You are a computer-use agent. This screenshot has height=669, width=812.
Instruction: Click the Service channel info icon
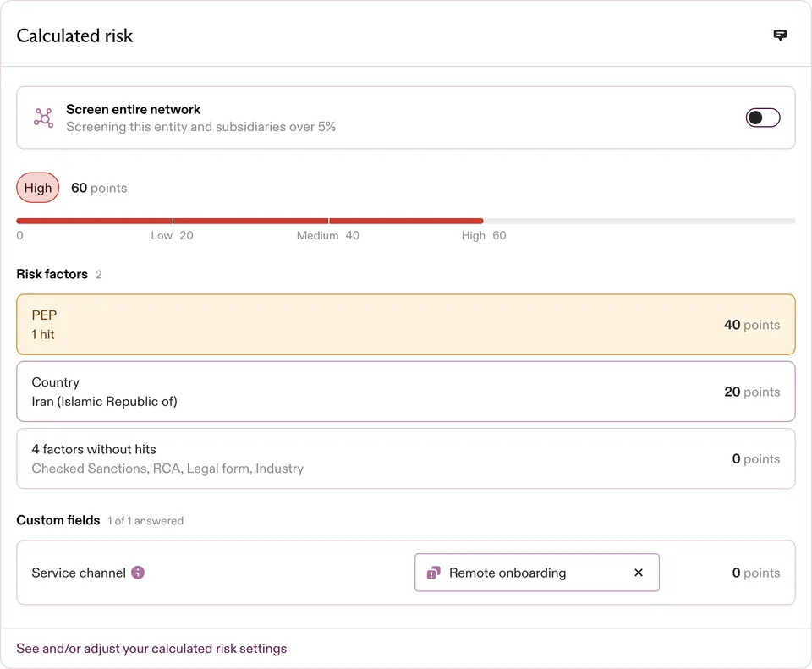[138, 573]
